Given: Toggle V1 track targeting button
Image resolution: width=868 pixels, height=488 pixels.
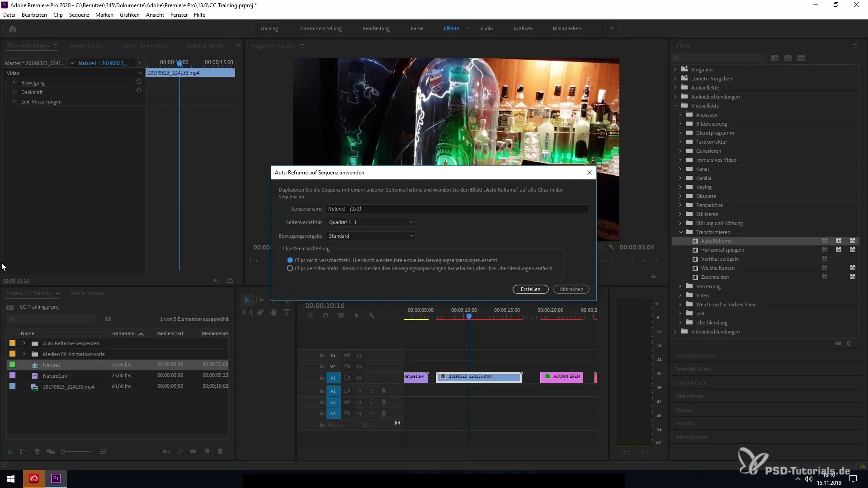Looking at the screenshot, I should [x=333, y=378].
